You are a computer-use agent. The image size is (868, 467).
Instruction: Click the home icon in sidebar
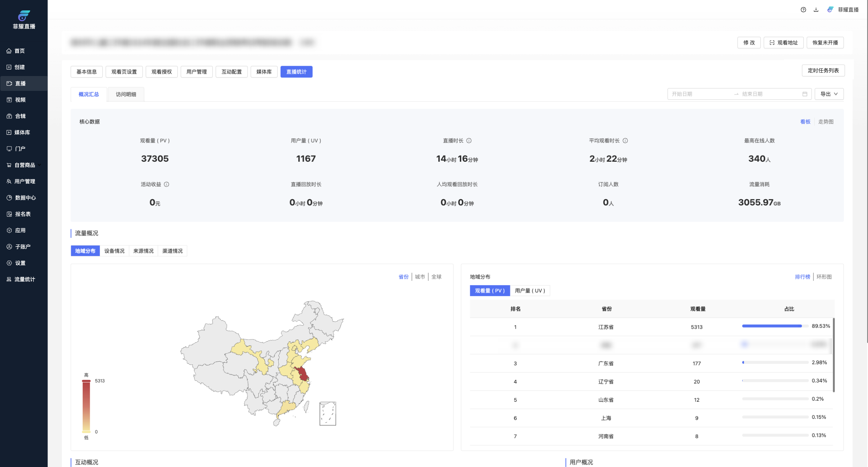tap(9, 51)
